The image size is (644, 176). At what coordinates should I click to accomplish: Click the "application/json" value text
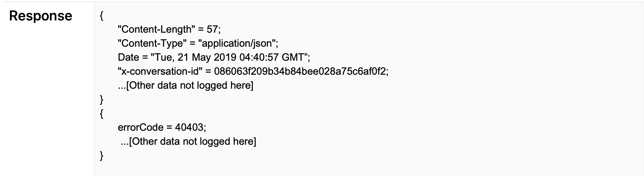coord(237,43)
